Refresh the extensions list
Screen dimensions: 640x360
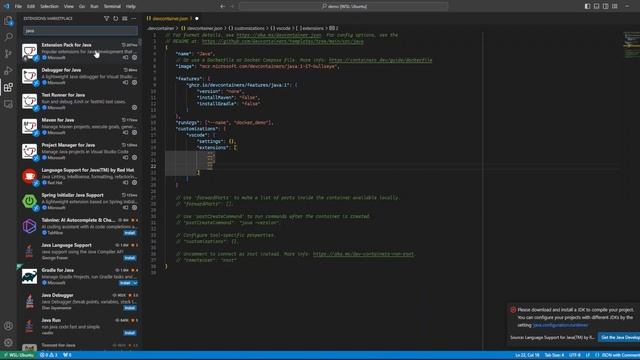tap(116, 18)
